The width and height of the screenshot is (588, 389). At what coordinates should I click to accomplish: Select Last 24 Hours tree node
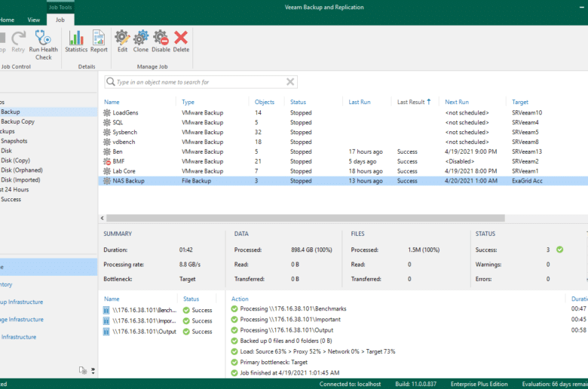click(x=14, y=190)
